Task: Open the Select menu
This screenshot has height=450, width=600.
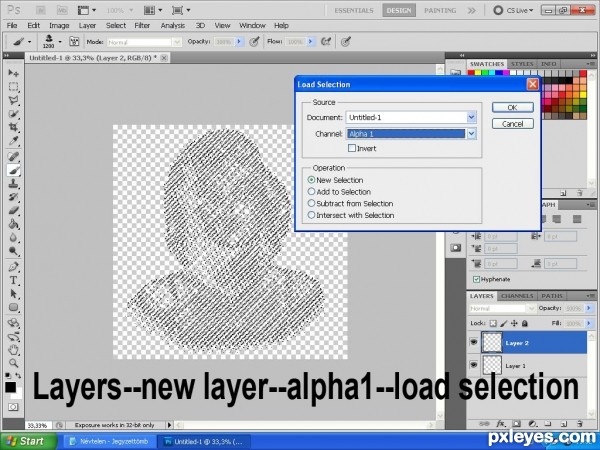Action: (x=116, y=26)
